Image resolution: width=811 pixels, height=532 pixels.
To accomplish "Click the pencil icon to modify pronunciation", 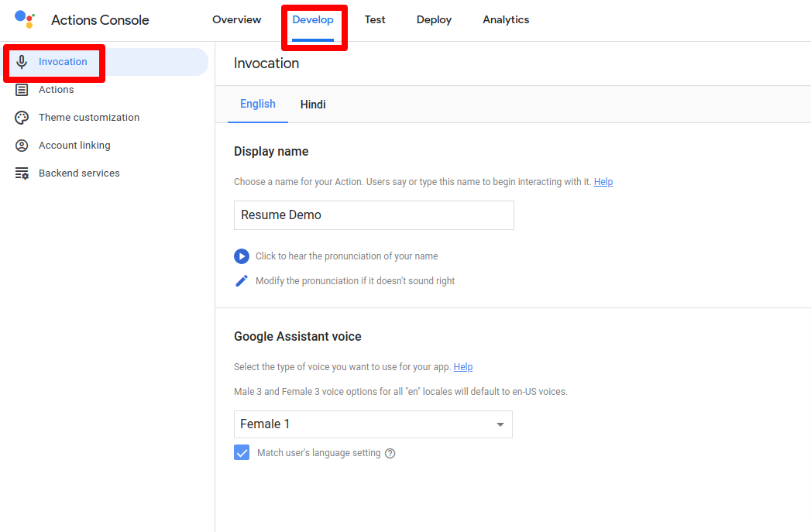I will 242,280.
